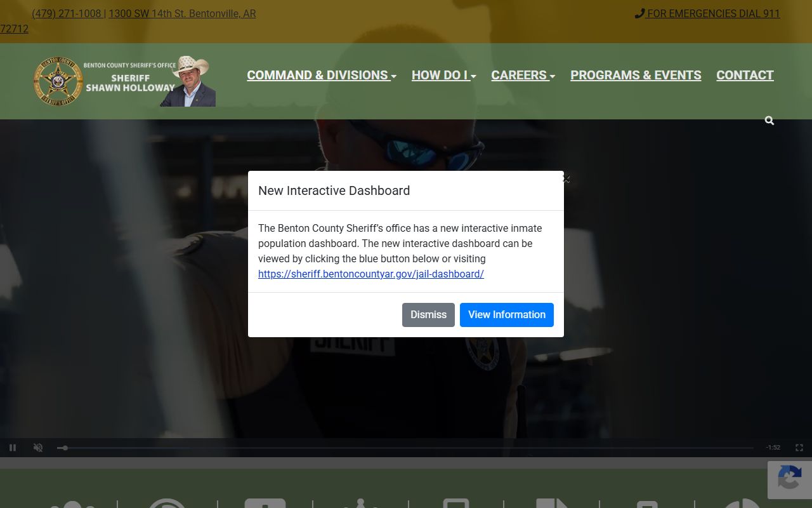This screenshot has height=508, width=812.
Task: Enter video fullscreen mode
Action: [x=799, y=448]
